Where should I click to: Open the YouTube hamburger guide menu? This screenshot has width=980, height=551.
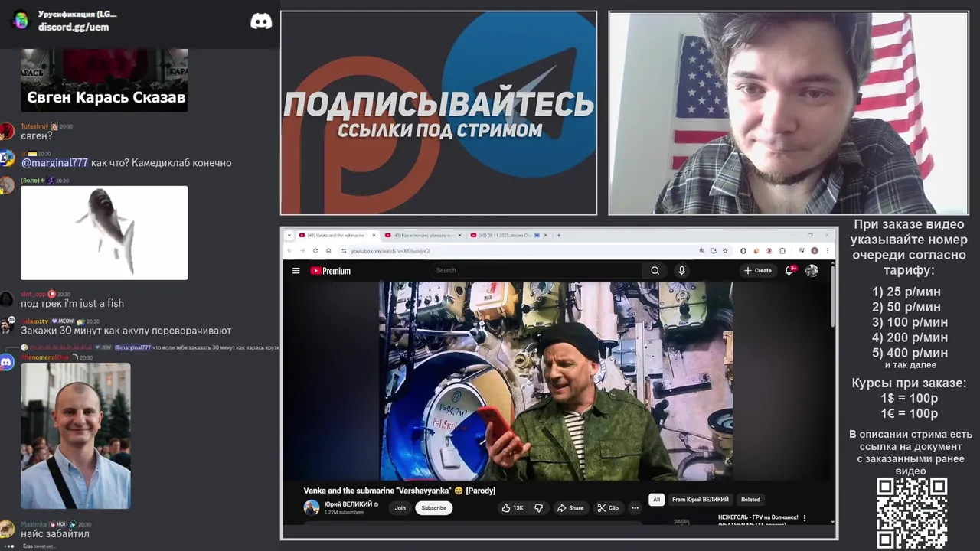point(296,270)
